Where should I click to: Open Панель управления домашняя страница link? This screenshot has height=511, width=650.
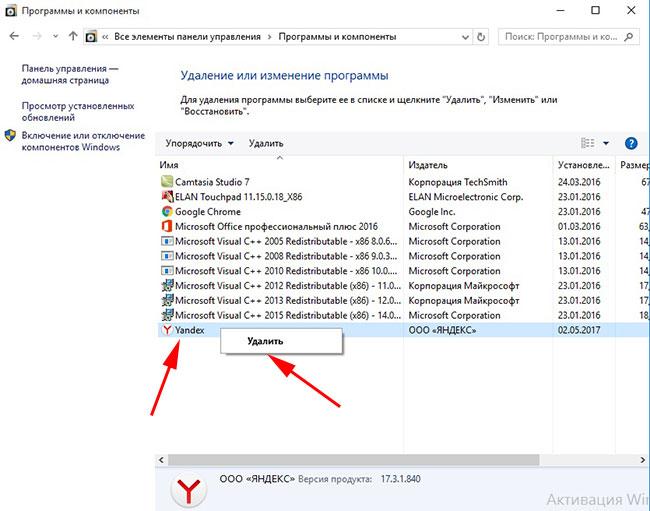[x=70, y=77]
